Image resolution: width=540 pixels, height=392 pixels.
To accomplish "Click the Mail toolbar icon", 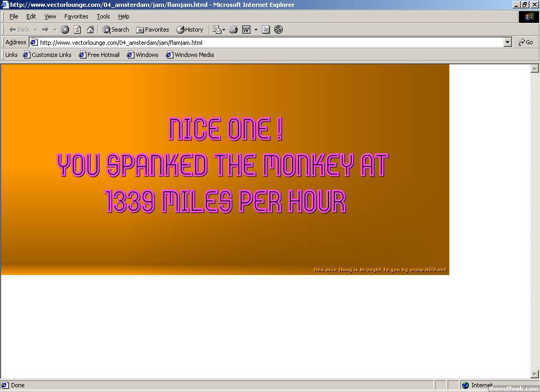I will pyautogui.click(x=217, y=30).
